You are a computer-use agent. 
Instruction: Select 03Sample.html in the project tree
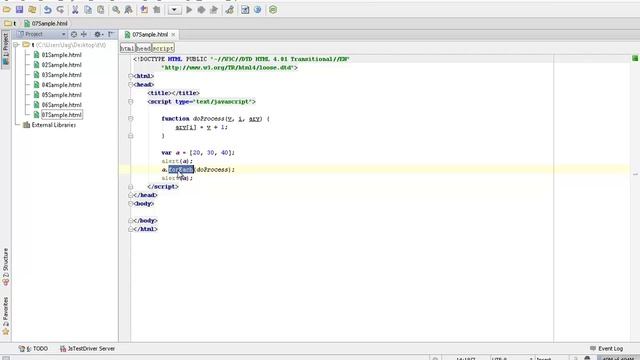61,75
